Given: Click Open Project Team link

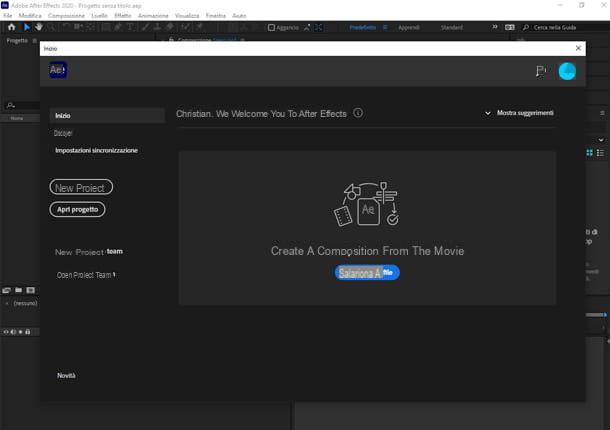Looking at the screenshot, I should [x=86, y=275].
